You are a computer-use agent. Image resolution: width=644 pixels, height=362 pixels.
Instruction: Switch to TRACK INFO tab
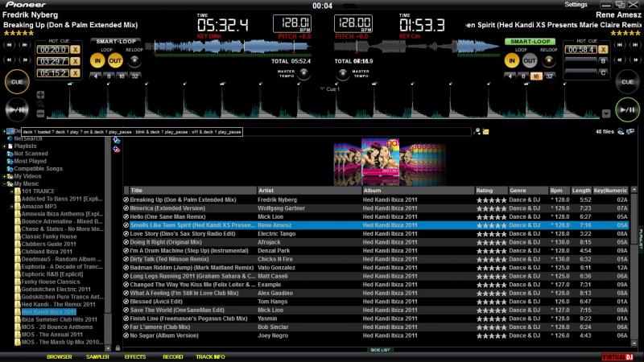pyautogui.click(x=210, y=357)
